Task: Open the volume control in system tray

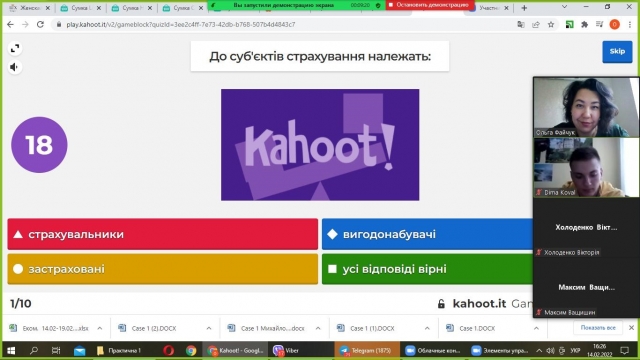Action: 550,351
